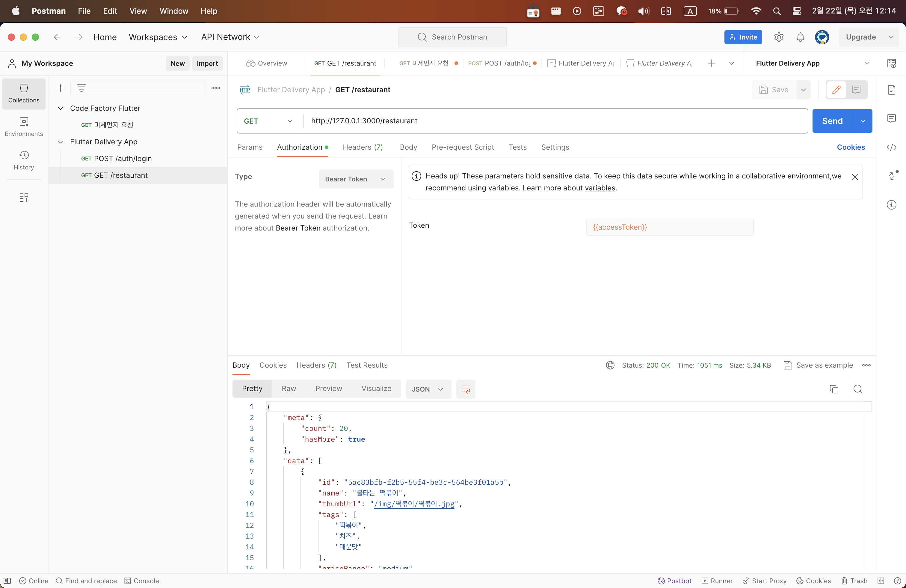Switch to edit mode pencil icon
The width and height of the screenshot is (906, 588).
pos(836,90)
